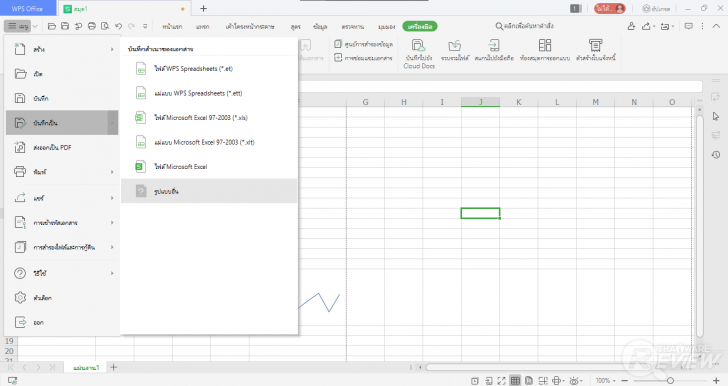Screen dimensions: 728x386
Task: Choose WPS Spreadsheets template (*.ett) format
Action: point(209,93)
